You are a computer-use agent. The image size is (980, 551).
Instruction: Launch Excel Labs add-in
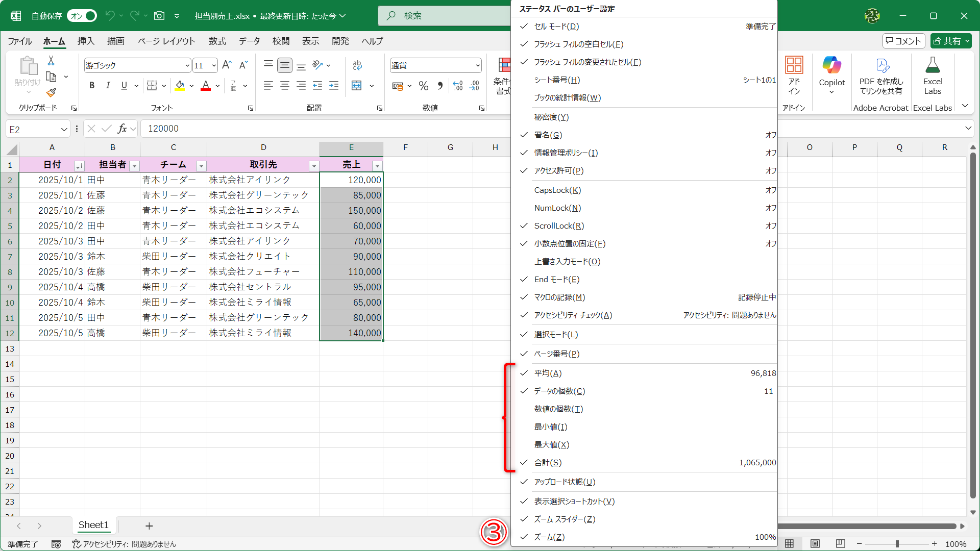933,74
